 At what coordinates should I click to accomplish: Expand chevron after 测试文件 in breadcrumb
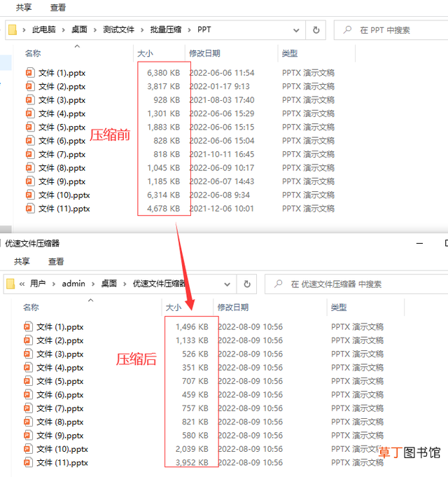click(142, 30)
